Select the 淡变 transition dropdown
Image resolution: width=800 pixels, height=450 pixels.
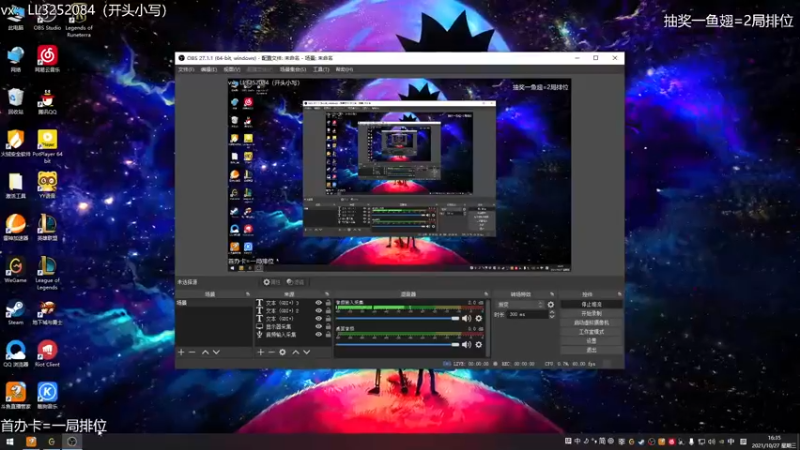pyautogui.click(x=520, y=305)
